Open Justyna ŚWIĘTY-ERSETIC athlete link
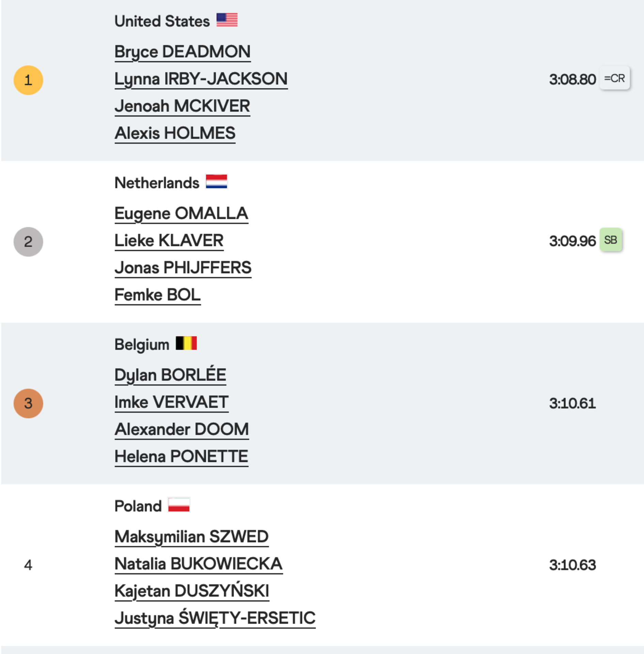This screenshot has width=644, height=654. coord(215,618)
